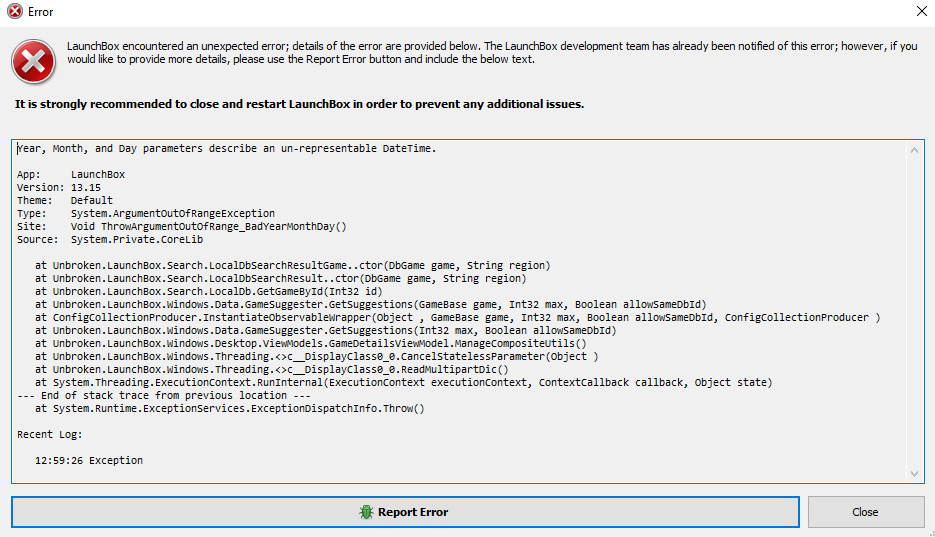Click the ConfigCollectionProducer.InstantiateObservableWrapper line
The width and height of the screenshot is (935, 537).
point(457,317)
